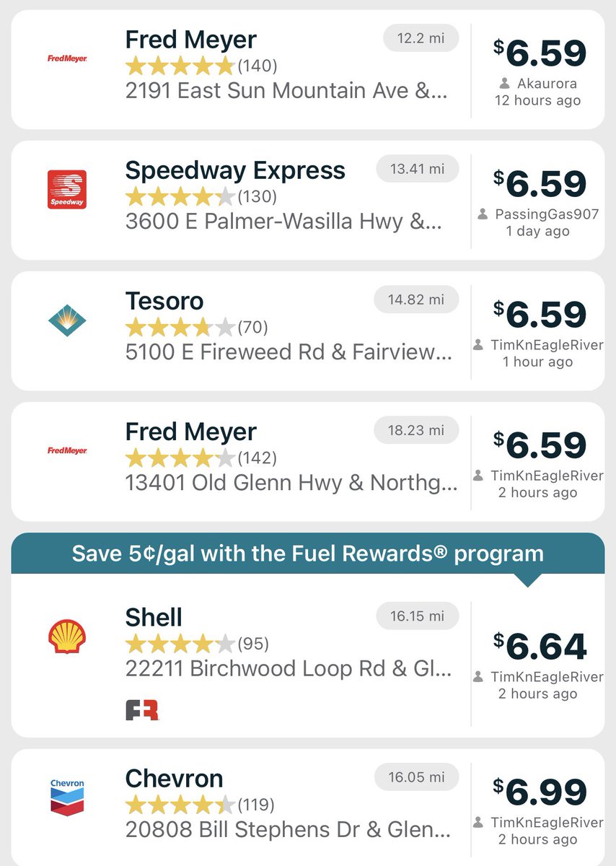Select the 14.82 mi distance badge on Tesoro
Viewport: 616px width, 866px height.
click(416, 299)
